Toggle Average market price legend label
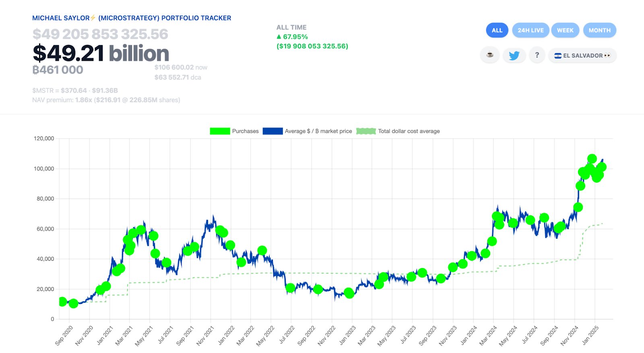The width and height of the screenshot is (644, 353). pyautogui.click(x=318, y=131)
